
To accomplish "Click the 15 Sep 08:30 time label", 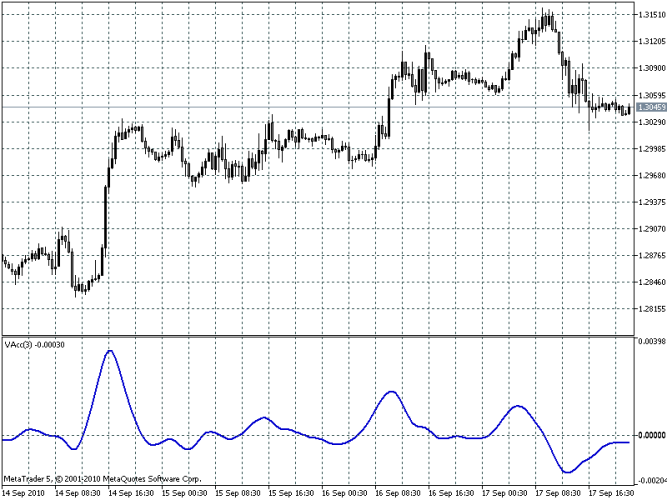I will click(x=238, y=493).
